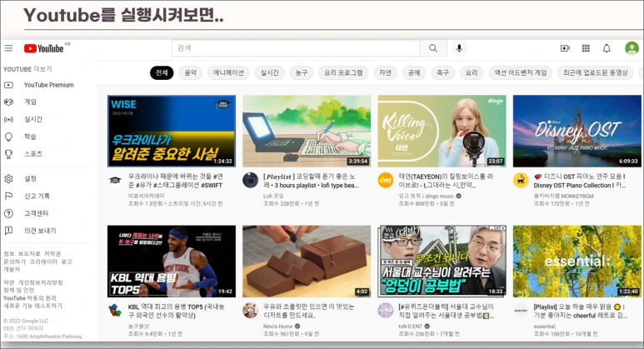This screenshot has width=644, height=349.
Task: Play the Disney OST thumbnail
Action: click(577, 132)
